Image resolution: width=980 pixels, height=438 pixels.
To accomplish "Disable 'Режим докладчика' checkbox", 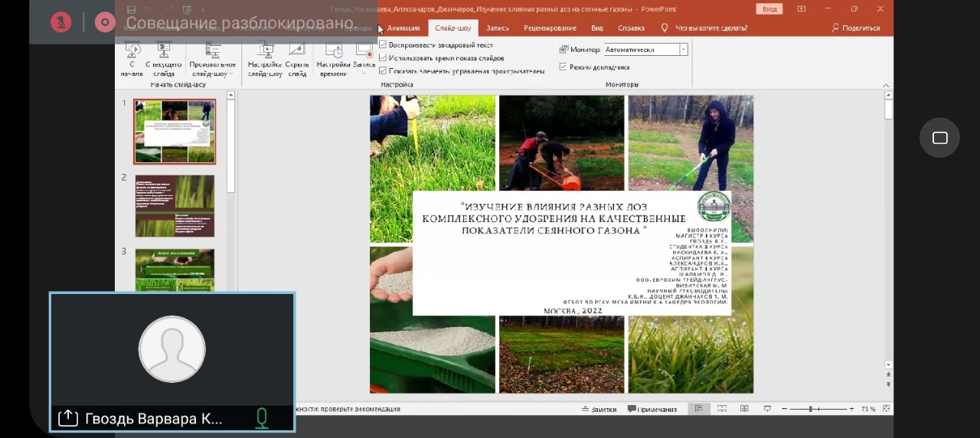I will 563,67.
